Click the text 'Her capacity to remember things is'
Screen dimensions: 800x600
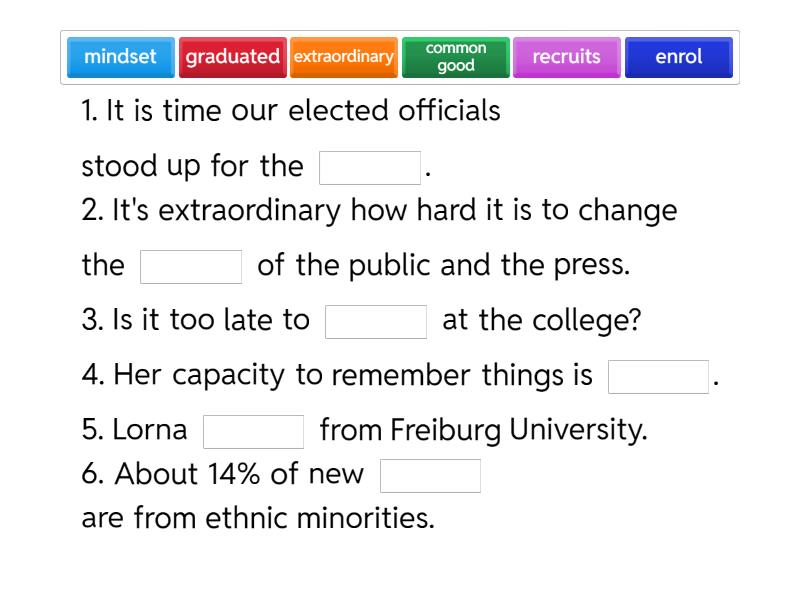338,376
